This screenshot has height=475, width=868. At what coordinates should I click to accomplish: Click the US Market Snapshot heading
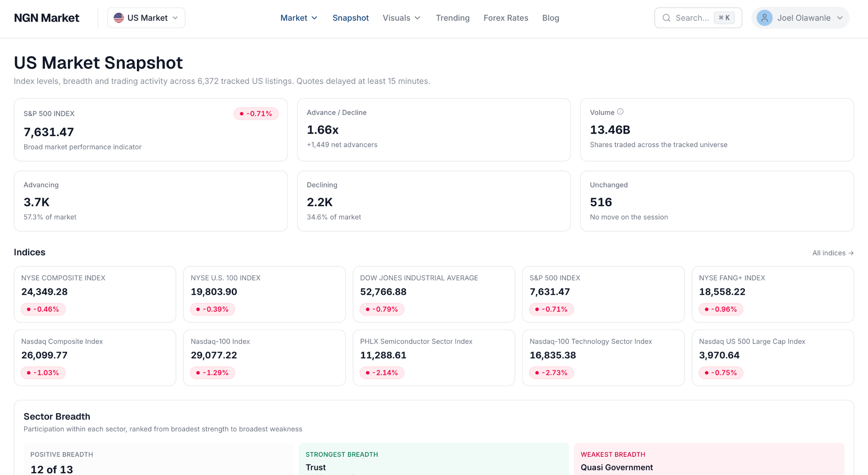[98, 63]
